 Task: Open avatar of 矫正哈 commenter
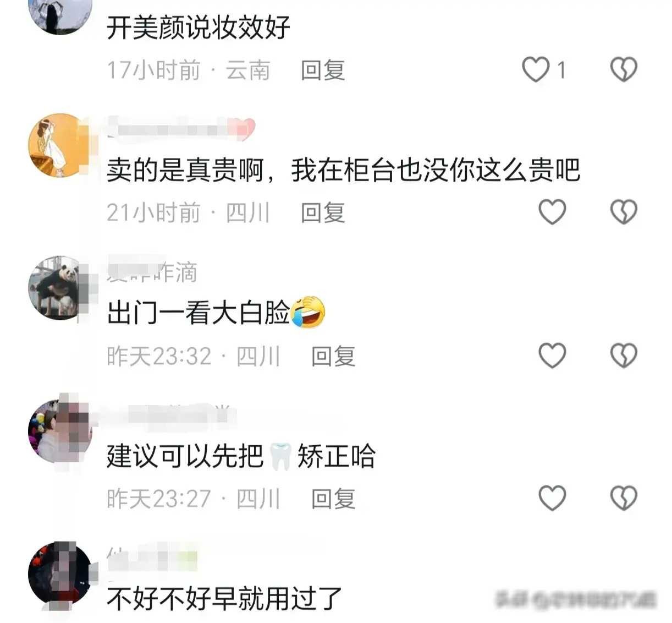(59, 431)
